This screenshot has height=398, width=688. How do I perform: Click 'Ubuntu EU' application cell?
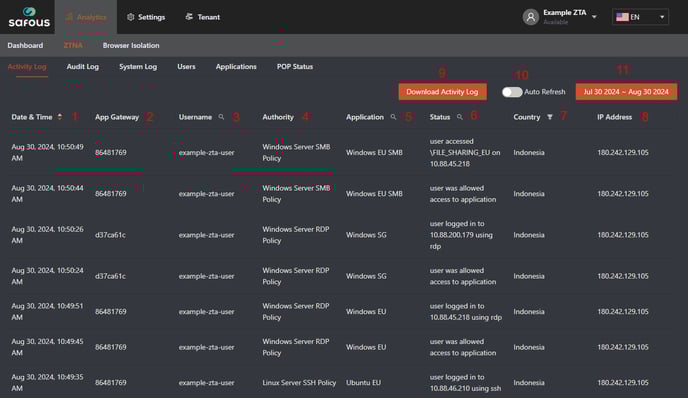point(363,383)
